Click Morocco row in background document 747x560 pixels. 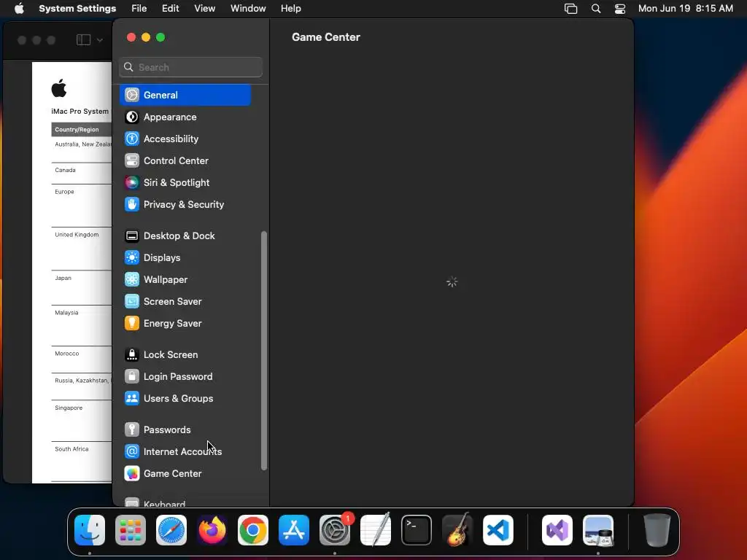(x=82, y=359)
